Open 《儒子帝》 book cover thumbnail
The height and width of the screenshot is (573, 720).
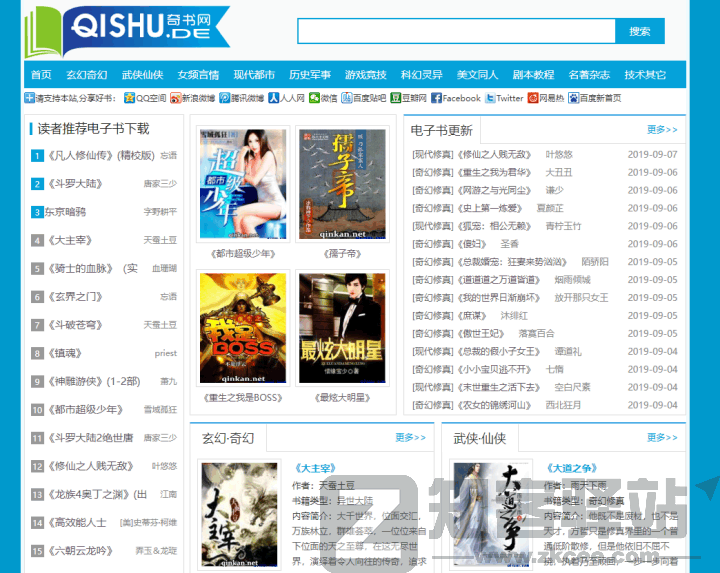(x=341, y=184)
